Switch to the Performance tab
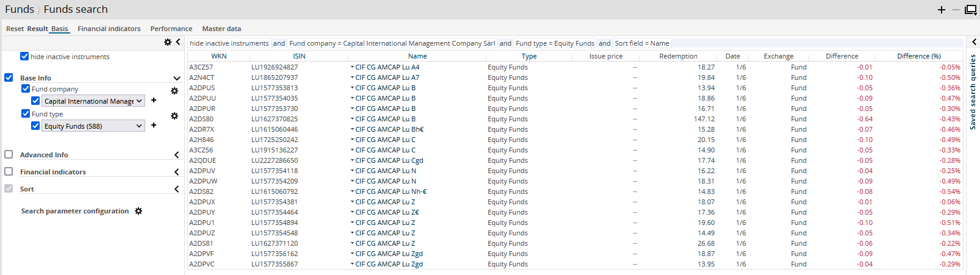The width and height of the screenshot is (980, 275). pyautogui.click(x=171, y=29)
